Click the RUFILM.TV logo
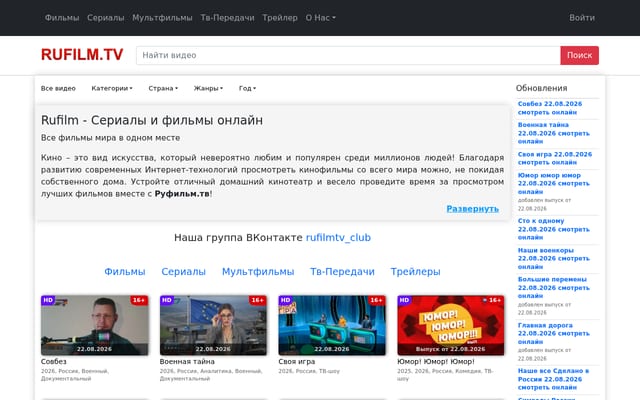 [82, 55]
